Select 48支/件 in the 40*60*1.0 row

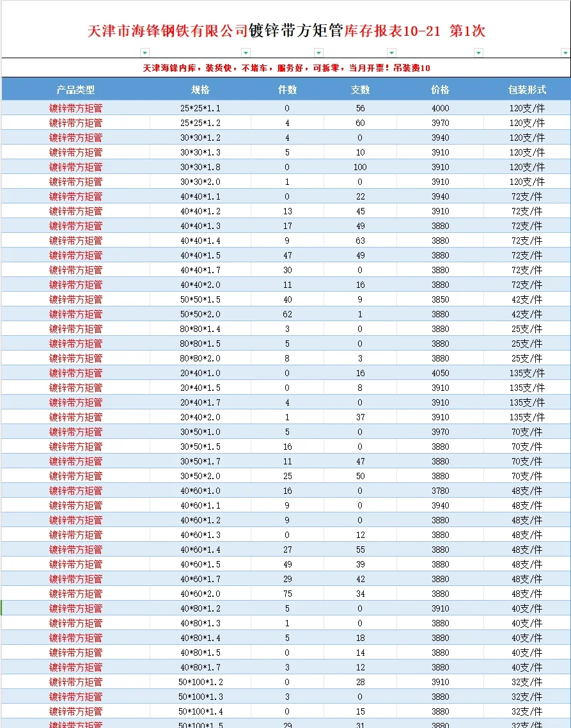(527, 491)
